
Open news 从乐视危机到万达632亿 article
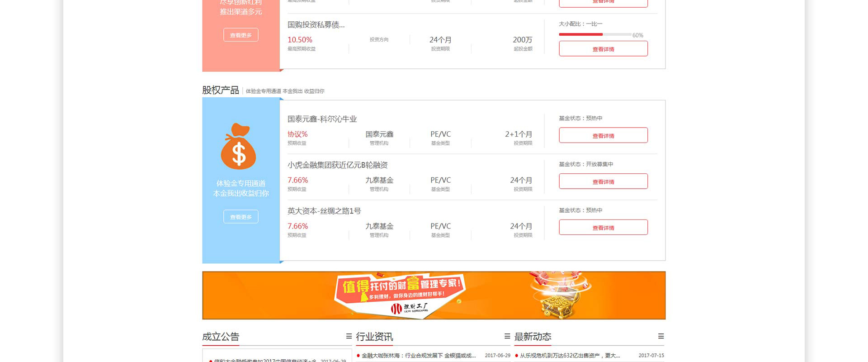coord(570,356)
